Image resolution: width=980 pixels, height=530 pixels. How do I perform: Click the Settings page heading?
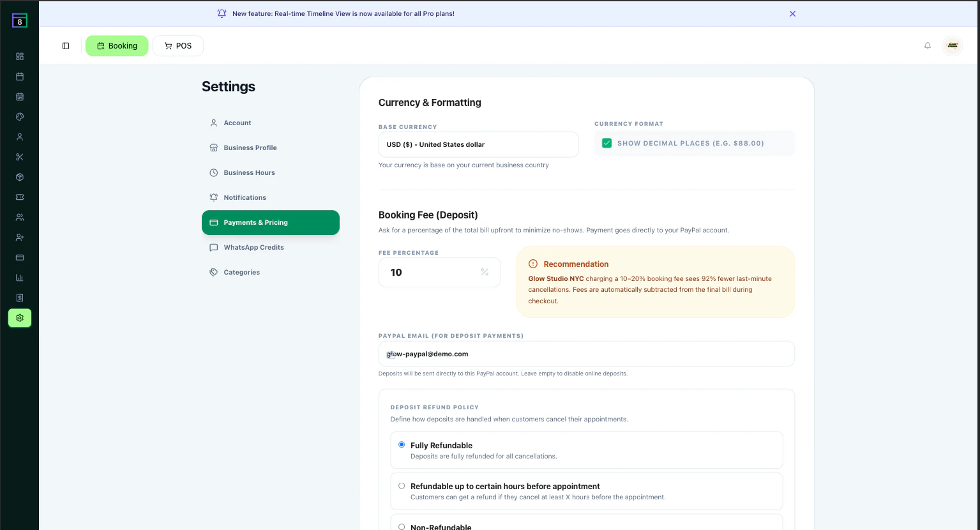click(x=229, y=87)
